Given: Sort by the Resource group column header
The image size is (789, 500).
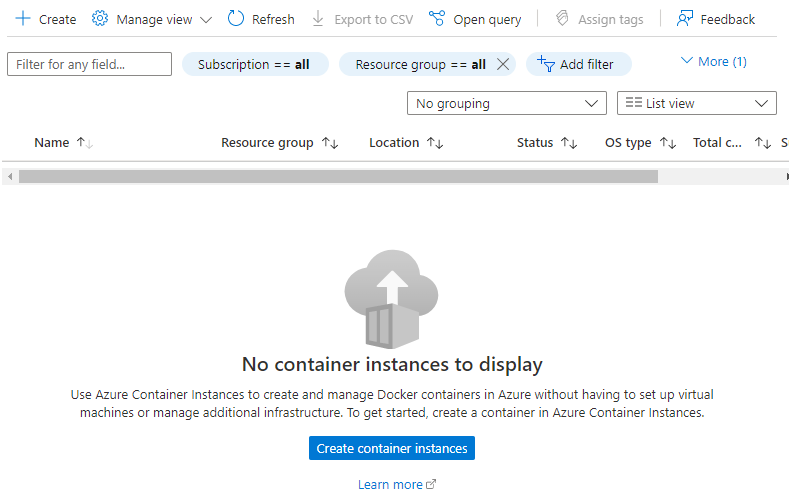Looking at the screenshot, I should (x=268, y=142).
